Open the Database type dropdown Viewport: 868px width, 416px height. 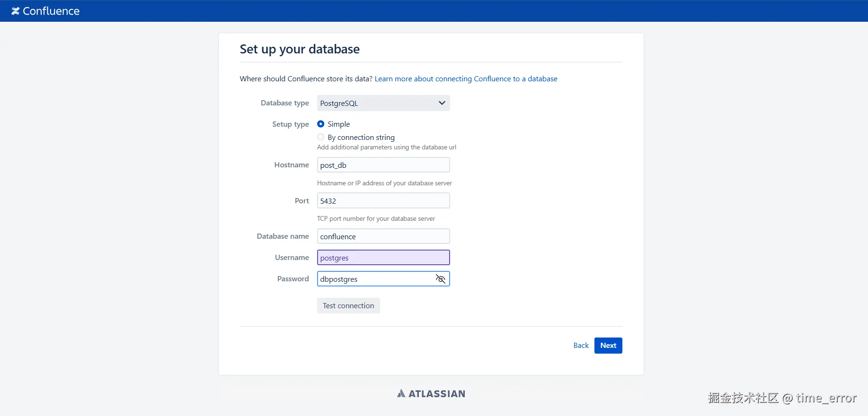[x=383, y=103]
